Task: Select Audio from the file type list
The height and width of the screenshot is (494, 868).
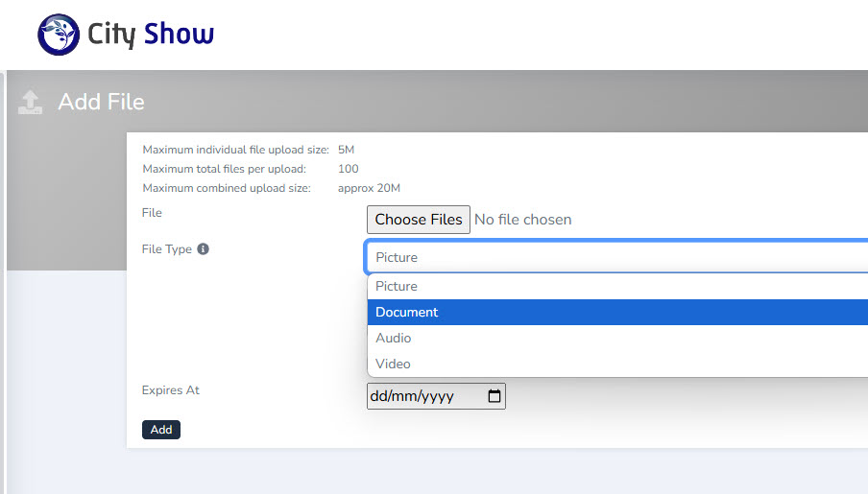Action: (393, 338)
